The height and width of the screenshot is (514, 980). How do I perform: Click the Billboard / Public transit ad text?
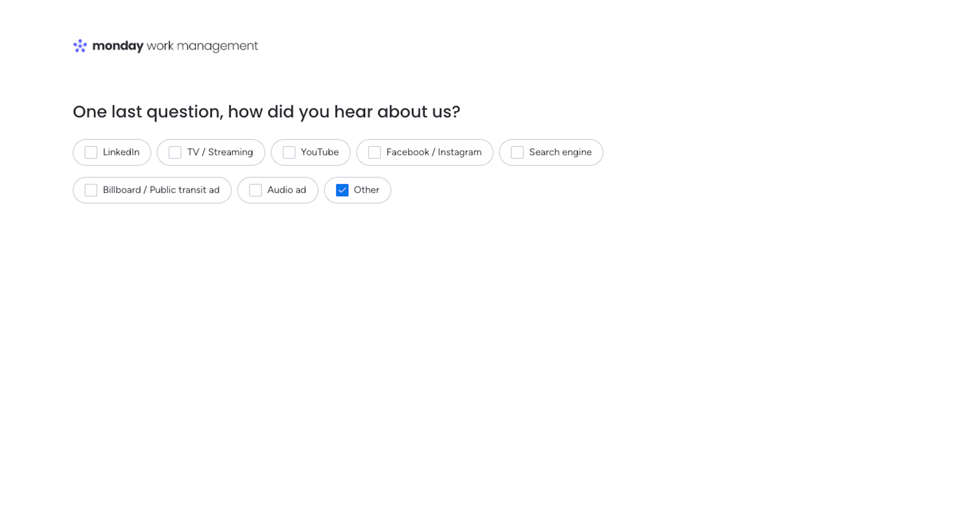(161, 190)
